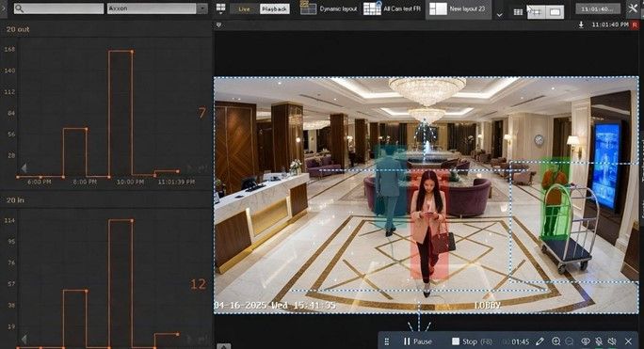
Task: Select the single-camera view icon
Action: point(555,12)
